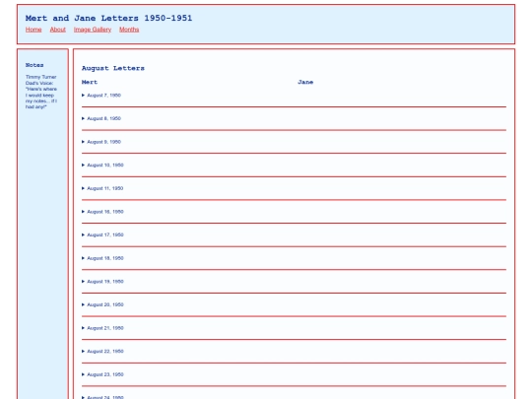Expand the August 16, 1950 letter
532x399 pixels.
coord(102,212)
